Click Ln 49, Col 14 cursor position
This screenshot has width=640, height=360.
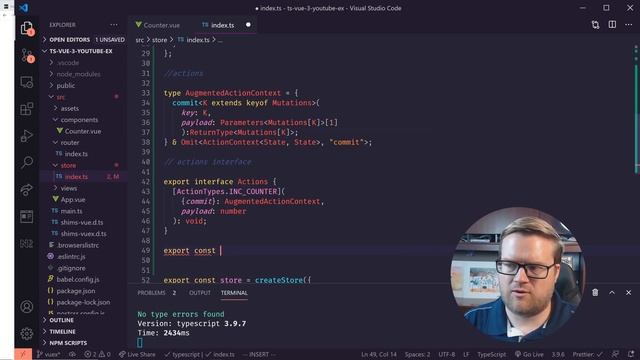tap(378, 354)
